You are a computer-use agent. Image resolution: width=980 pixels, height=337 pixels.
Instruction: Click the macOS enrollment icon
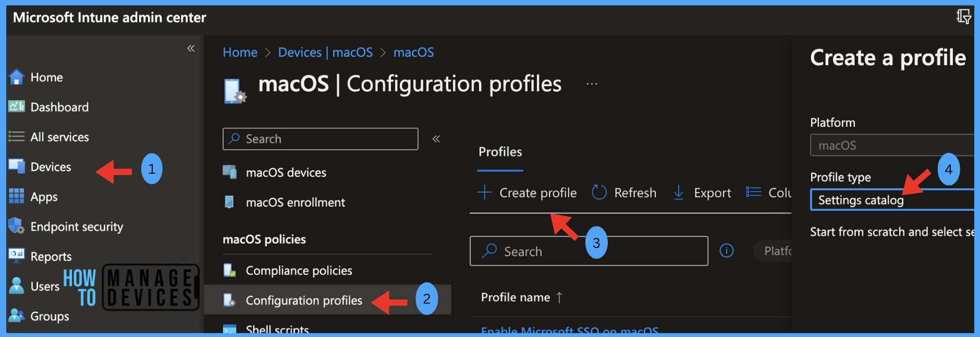[229, 202]
